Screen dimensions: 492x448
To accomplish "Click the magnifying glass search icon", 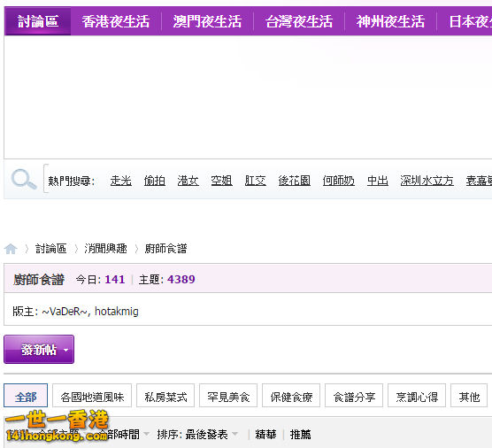I will [24, 179].
